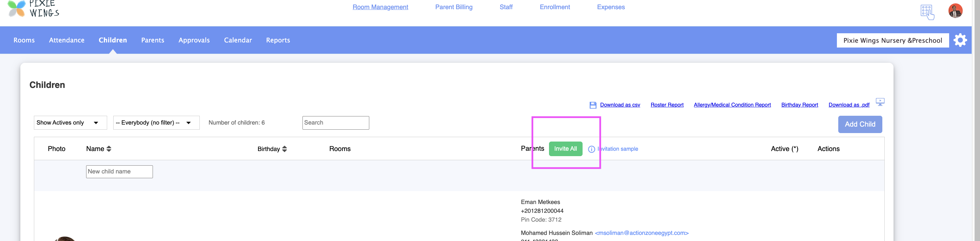The width and height of the screenshot is (980, 241).
Task: Click the green Invite All button
Action: click(565, 149)
